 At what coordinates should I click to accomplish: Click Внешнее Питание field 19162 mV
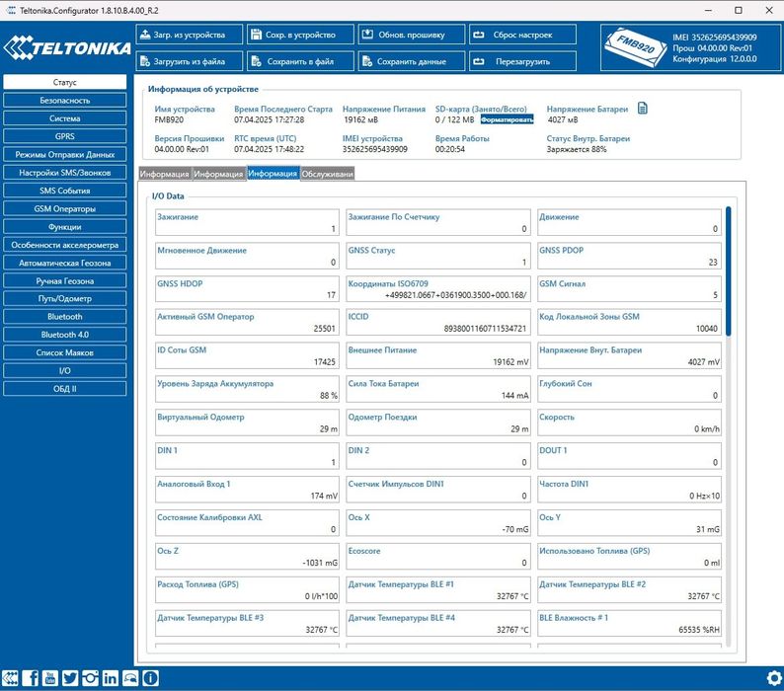click(438, 356)
